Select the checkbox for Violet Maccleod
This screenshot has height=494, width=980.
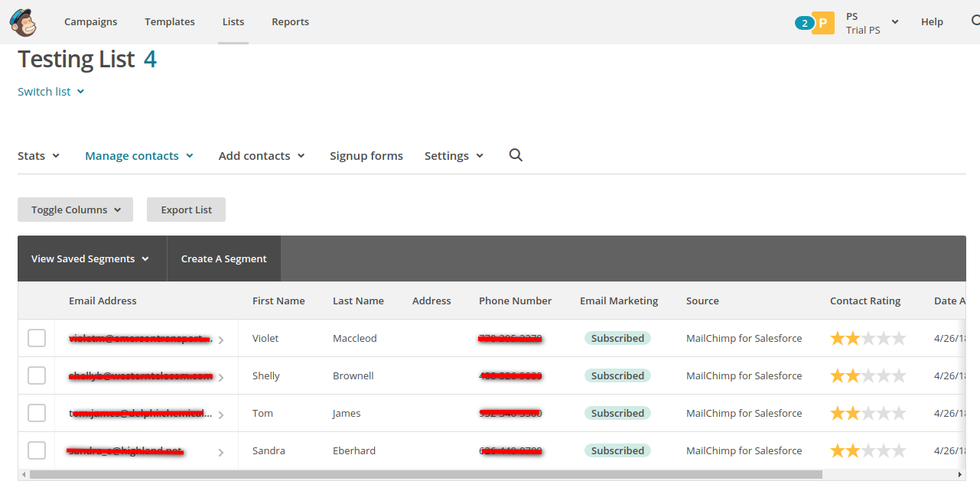pos(37,338)
